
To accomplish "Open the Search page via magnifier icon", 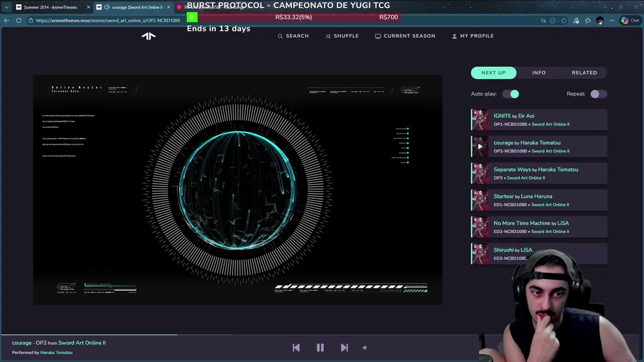I will click(x=280, y=36).
